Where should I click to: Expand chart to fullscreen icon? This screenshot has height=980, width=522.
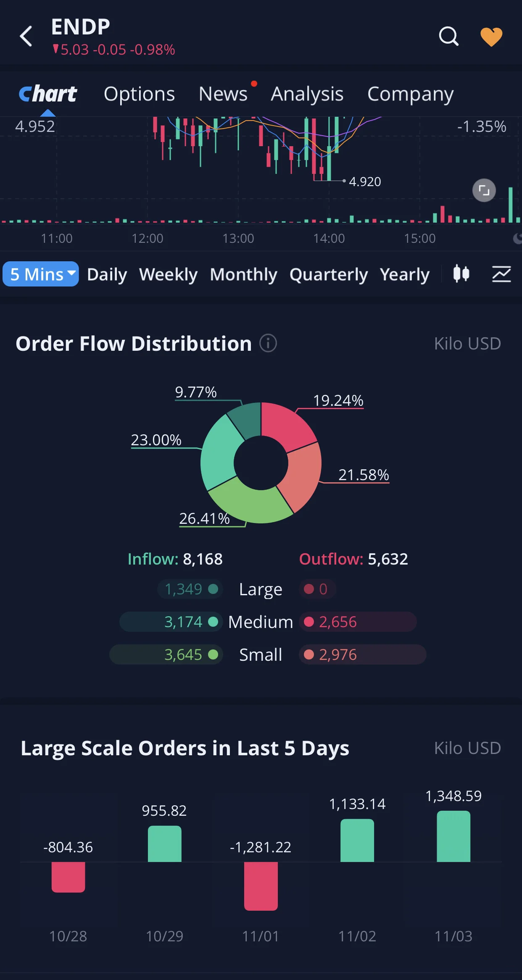484,190
